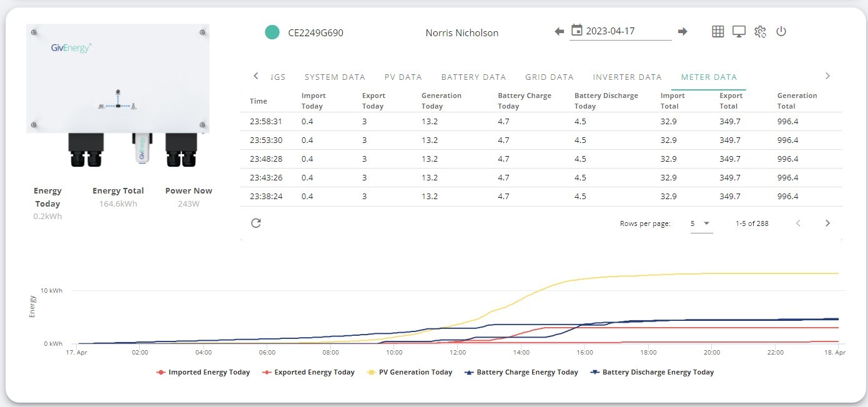Open the monitor display icon
868x407 pixels.
[x=739, y=31]
